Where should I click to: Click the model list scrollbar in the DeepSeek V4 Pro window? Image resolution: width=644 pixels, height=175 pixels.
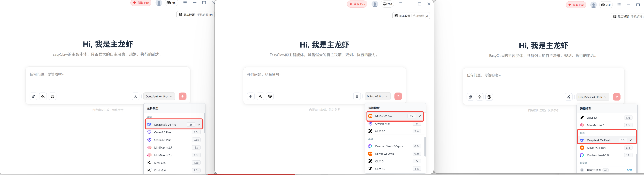[x=204, y=123]
